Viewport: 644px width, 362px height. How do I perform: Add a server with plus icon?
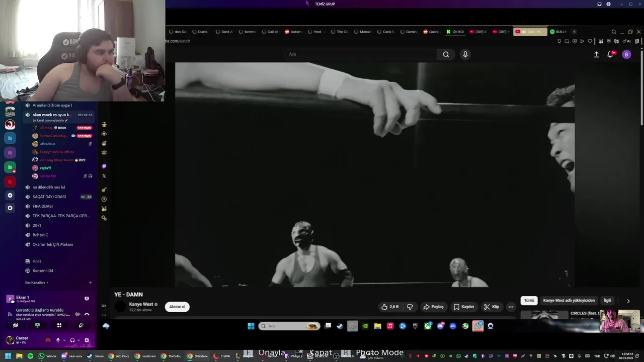[10, 195]
